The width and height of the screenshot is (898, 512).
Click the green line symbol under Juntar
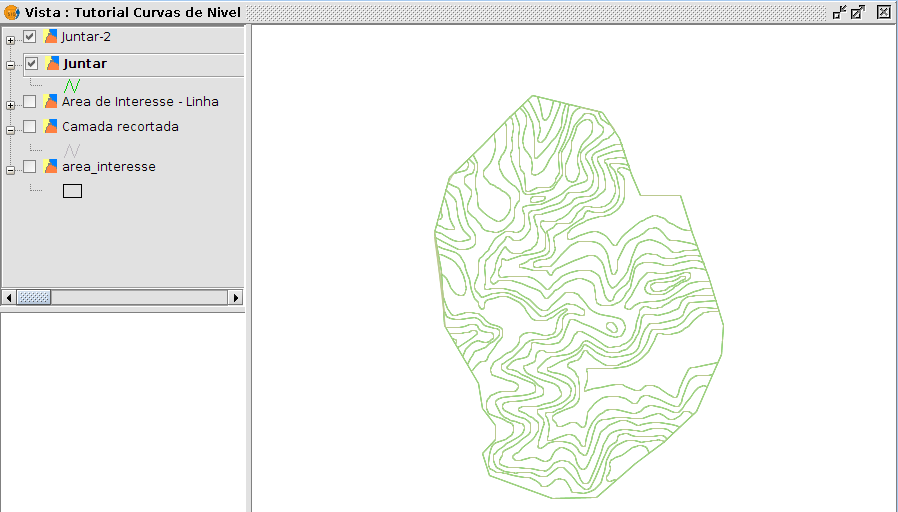[71, 85]
